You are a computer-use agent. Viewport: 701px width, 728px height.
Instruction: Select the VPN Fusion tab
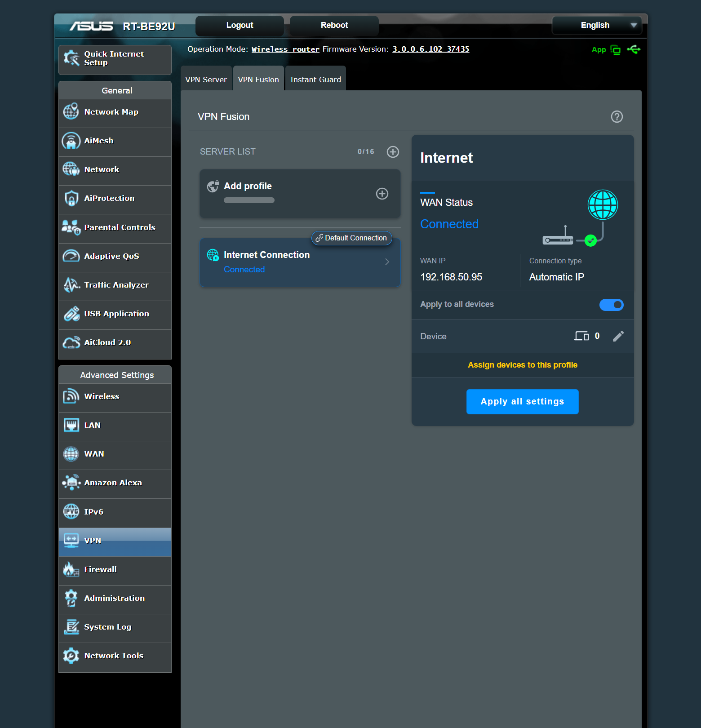click(258, 80)
